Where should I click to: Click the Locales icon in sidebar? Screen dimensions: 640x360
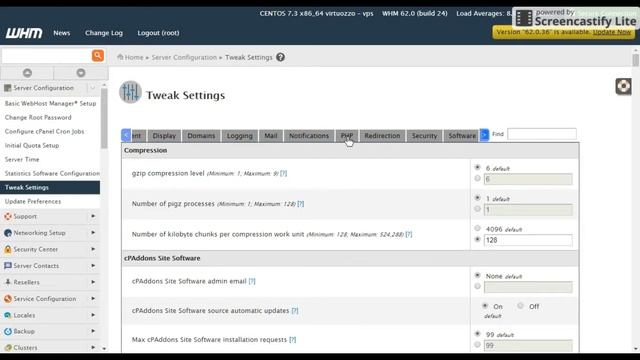[7, 315]
